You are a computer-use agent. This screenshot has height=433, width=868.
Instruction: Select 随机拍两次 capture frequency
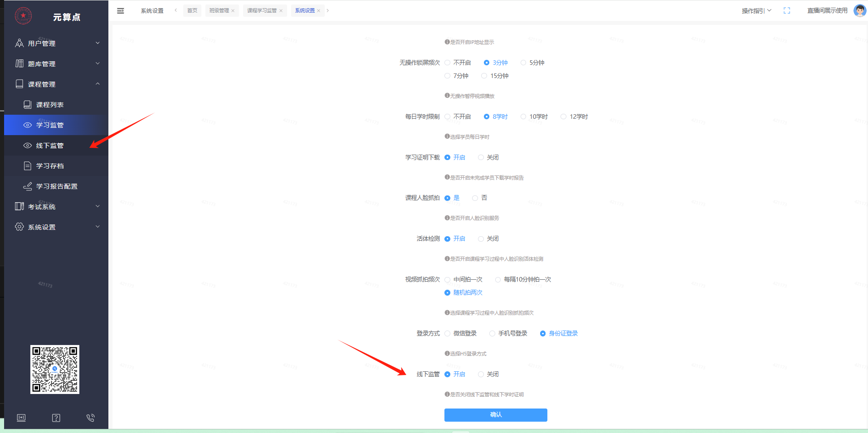(463, 292)
